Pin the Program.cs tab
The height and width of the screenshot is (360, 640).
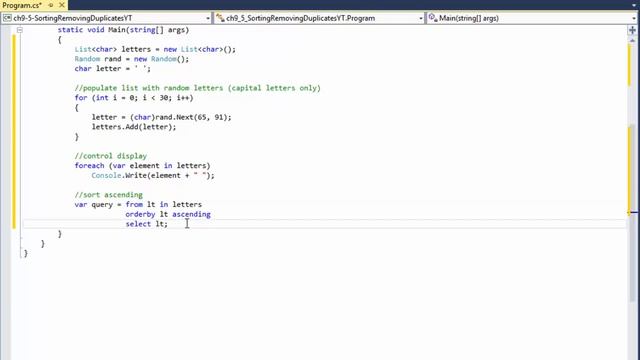51,5
